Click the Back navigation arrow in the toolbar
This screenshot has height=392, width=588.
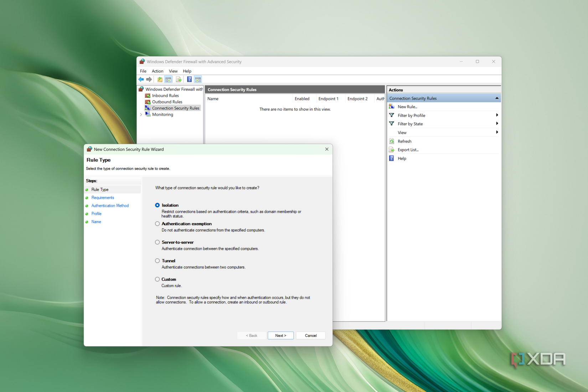[141, 79]
